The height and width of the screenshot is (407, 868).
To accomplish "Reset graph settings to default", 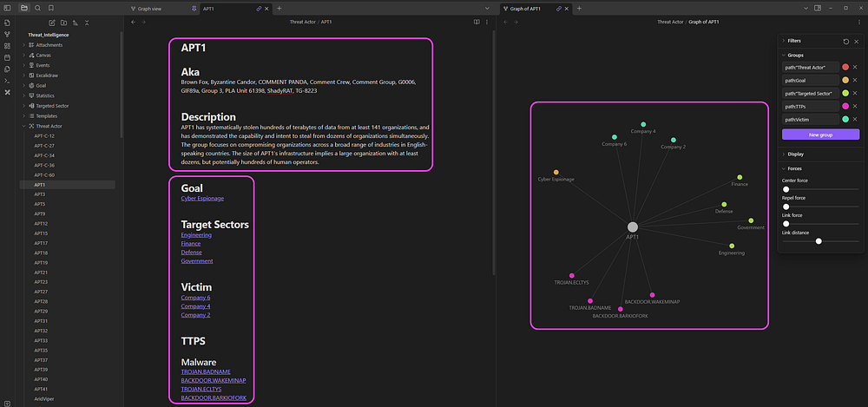I will 845,42.
